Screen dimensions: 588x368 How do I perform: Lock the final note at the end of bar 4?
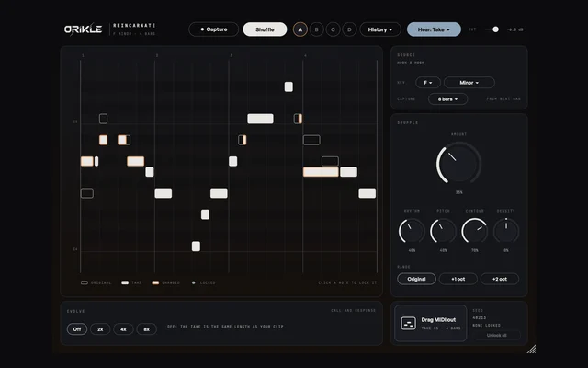tap(367, 193)
